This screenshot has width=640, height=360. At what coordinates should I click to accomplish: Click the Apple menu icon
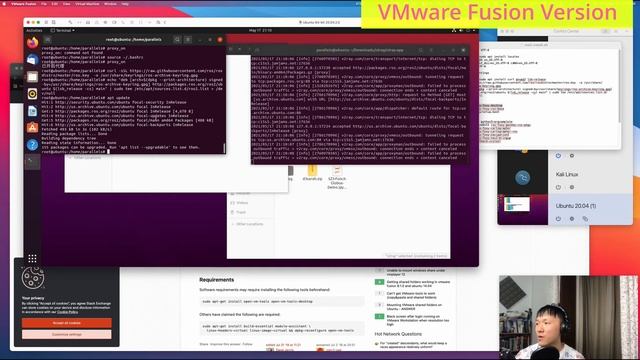[x=5, y=4]
